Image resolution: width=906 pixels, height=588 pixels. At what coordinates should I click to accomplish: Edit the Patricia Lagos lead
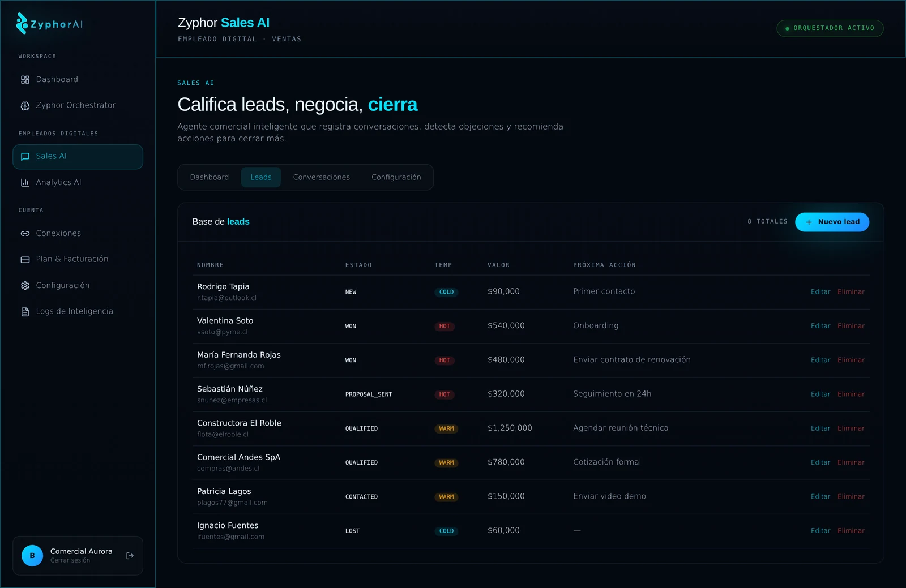pos(820,497)
